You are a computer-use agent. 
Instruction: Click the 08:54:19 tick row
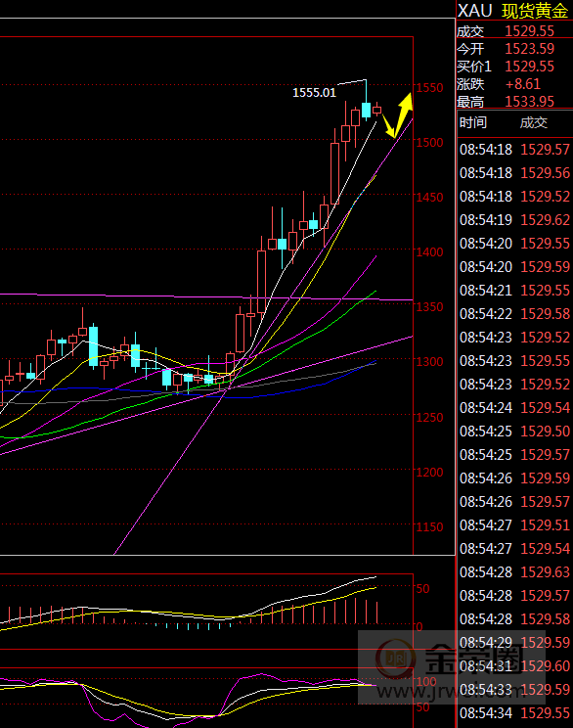click(514, 220)
